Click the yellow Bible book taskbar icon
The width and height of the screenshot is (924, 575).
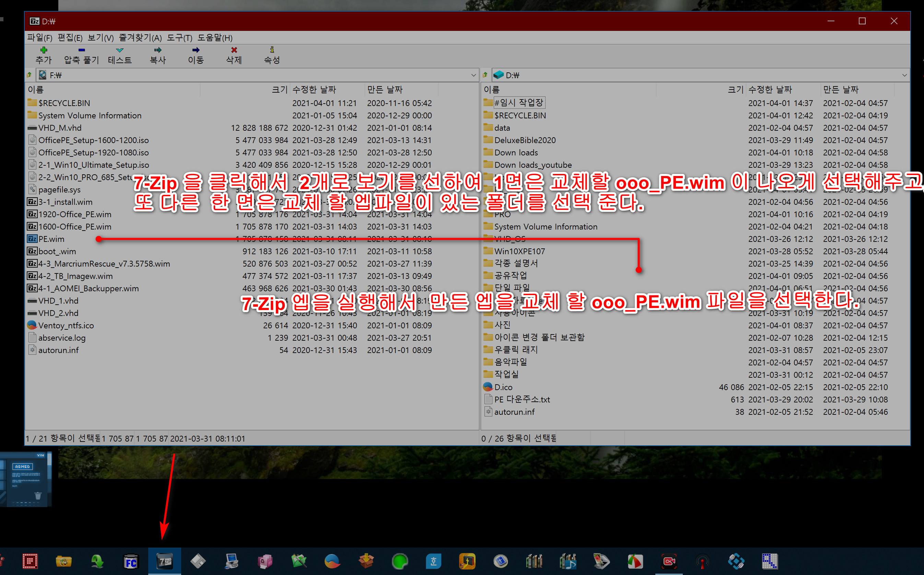[467, 561]
